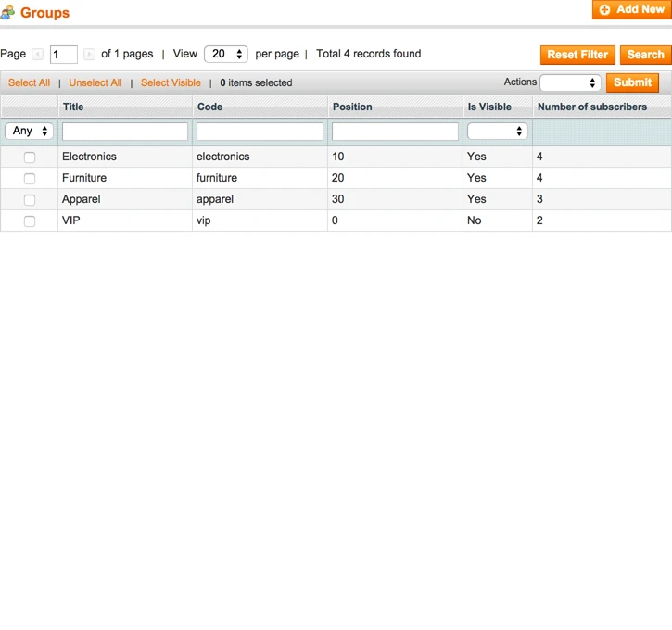The width and height of the screenshot is (672, 630).
Task: Open the Is Visible filter dropdown
Action: pyautogui.click(x=497, y=132)
